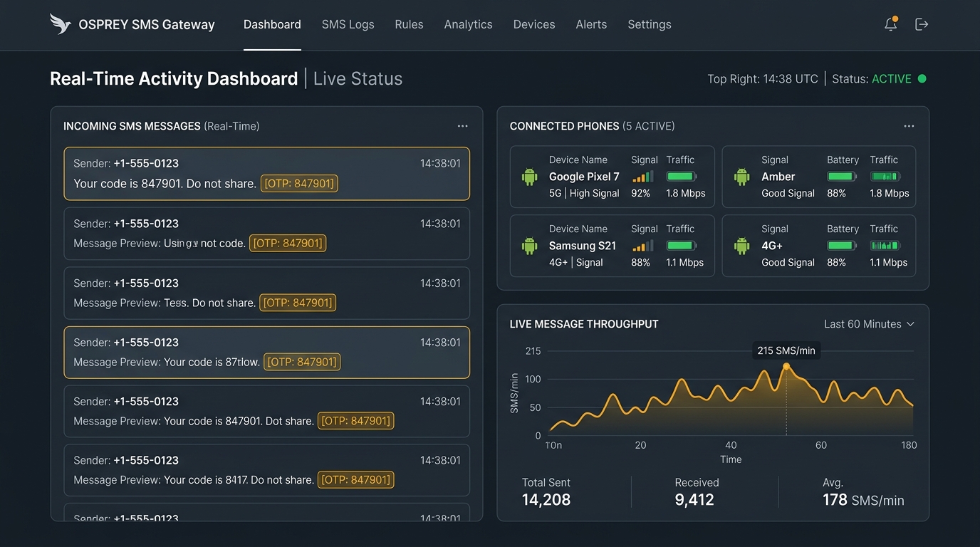980x547 pixels.
Task: Click the Android icon for Samsung S21
Action: point(529,246)
